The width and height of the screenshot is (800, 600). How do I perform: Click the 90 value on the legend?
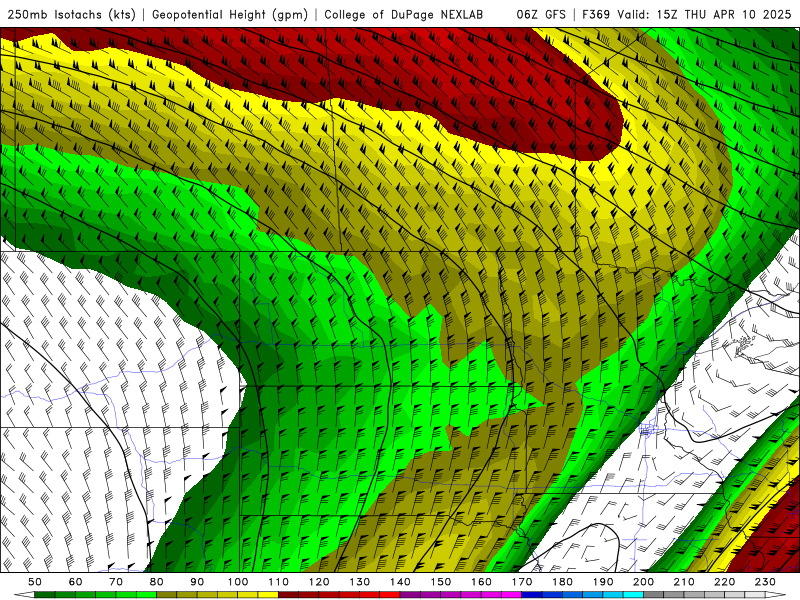coord(197,582)
